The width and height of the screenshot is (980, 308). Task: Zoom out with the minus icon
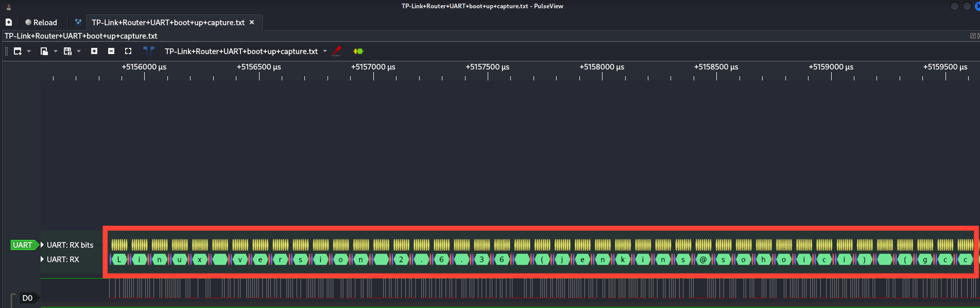tap(111, 51)
